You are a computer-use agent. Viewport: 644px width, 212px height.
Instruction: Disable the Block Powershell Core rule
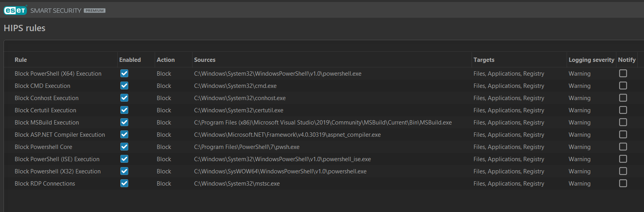click(x=124, y=147)
